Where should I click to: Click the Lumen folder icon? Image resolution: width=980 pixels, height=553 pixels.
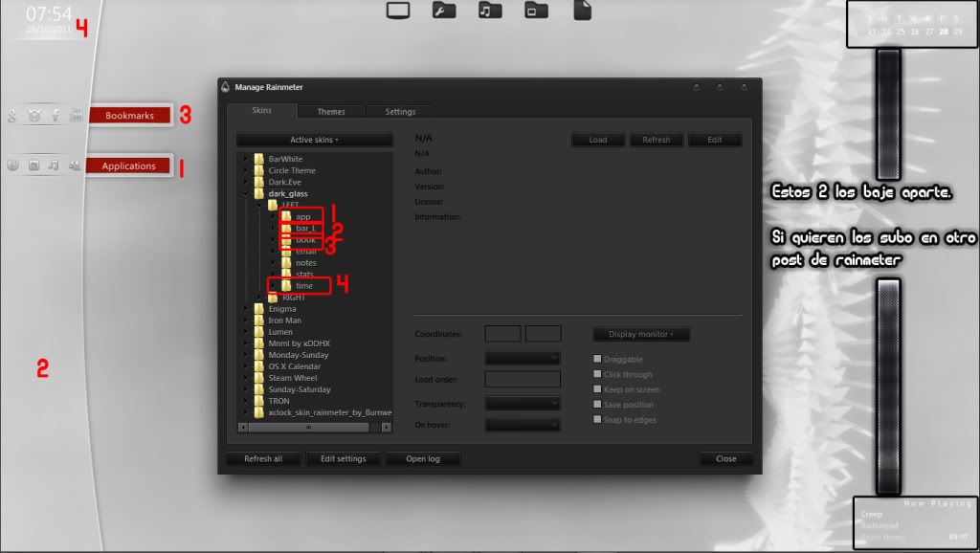[258, 332]
